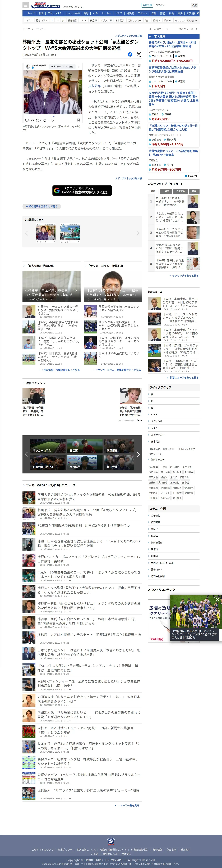The height and width of the screenshot is (868, 222).
Task: Switch to the おすすめ ranking tab
Action: [x=181, y=191]
